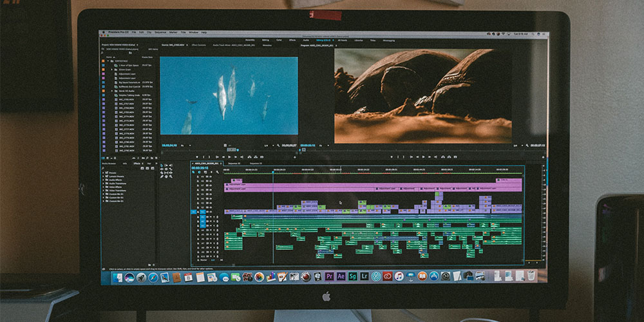The image size is (644, 322).
Task: Click the Lift button in the Program monitor
Action: coord(443,157)
